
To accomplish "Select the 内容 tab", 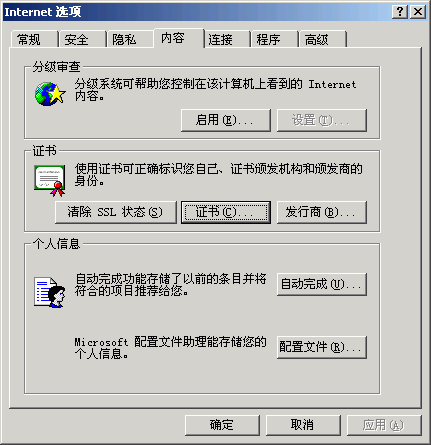I will (178, 38).
